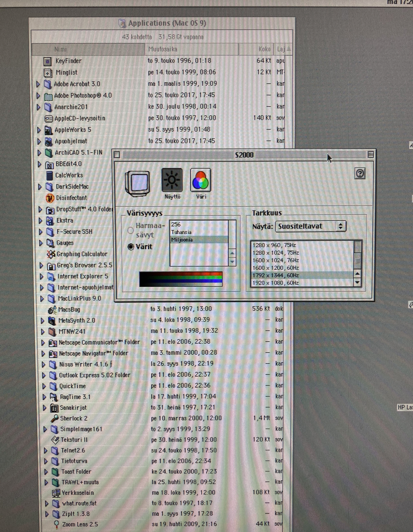This screenshot has width=413, height=532.
Task: Choose resolution 1792 x 1344, 60Hz
Action: (302, 276)
